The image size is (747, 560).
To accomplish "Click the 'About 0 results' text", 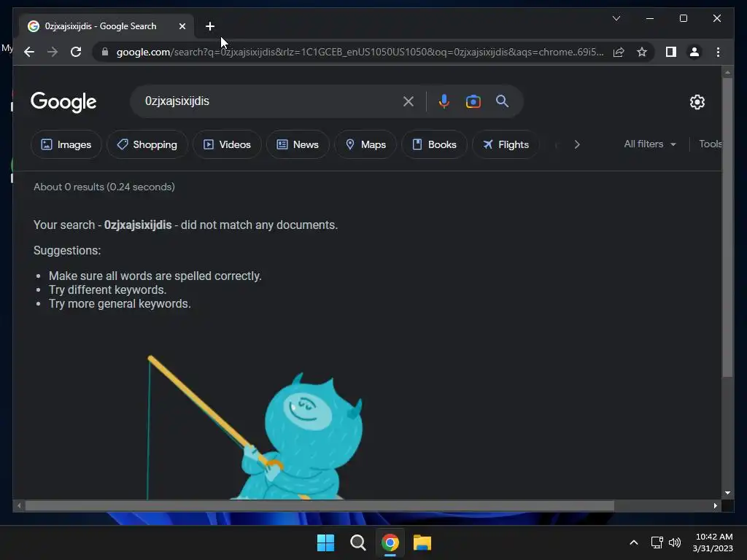I will pyautogui.click(x=104, y=187).
